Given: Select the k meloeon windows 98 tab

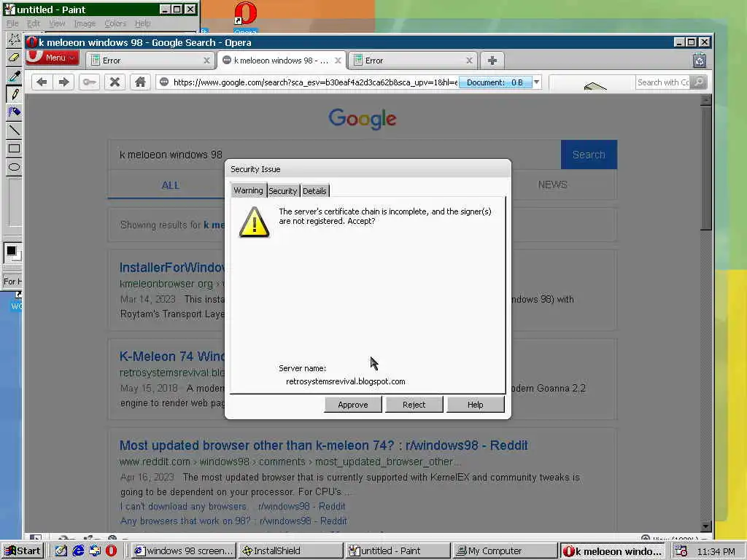Looking at the screenshot, I should [282, 61].
